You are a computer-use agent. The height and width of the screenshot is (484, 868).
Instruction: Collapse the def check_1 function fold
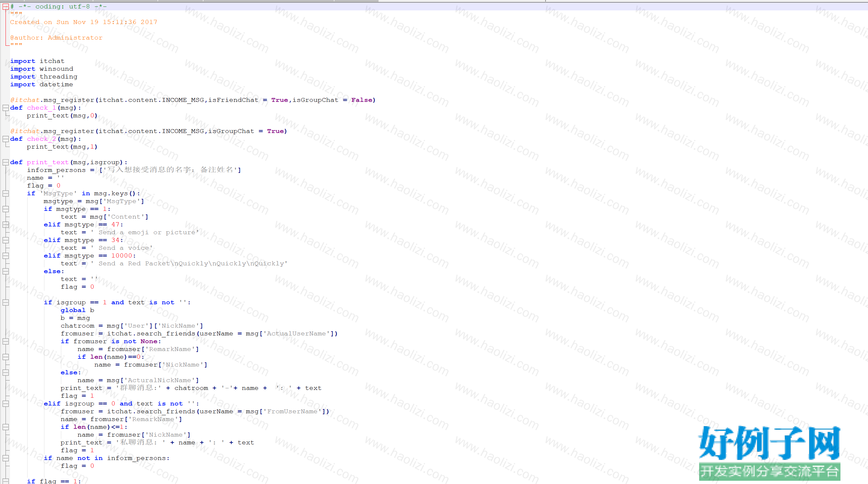pyautogui.click(x=6, y=108)
